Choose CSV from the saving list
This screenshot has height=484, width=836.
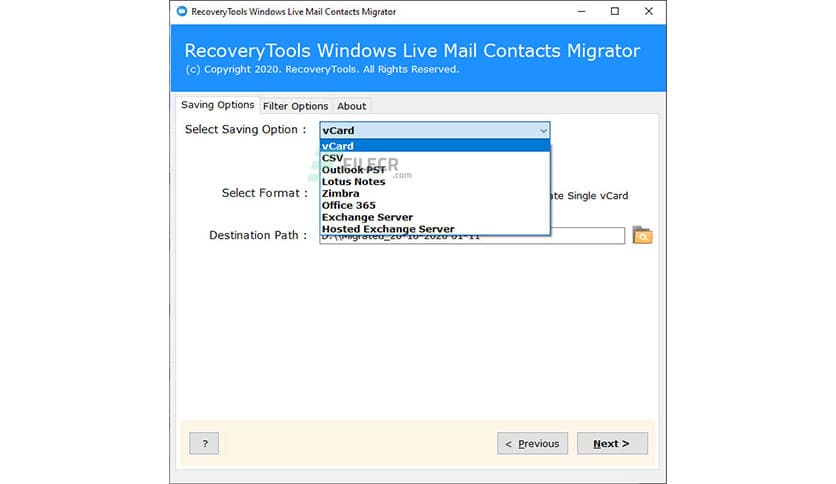(x=435, y=158)
